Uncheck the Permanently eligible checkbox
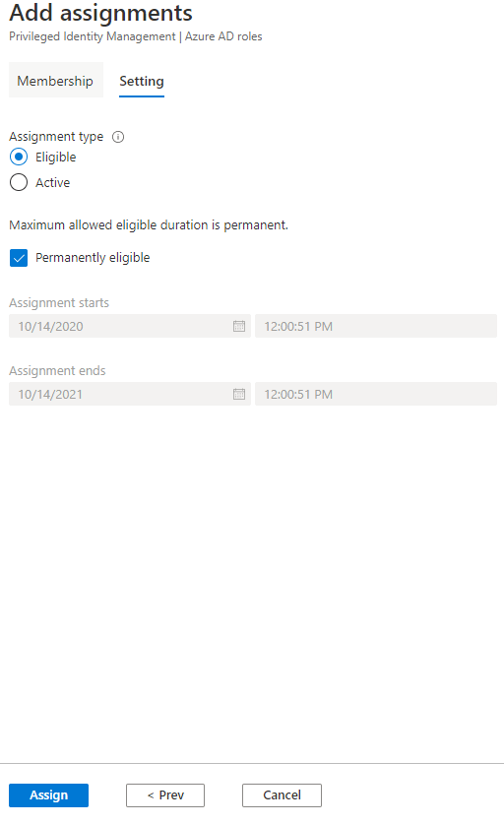Screen dimensions: 504x825 [19, 258]
